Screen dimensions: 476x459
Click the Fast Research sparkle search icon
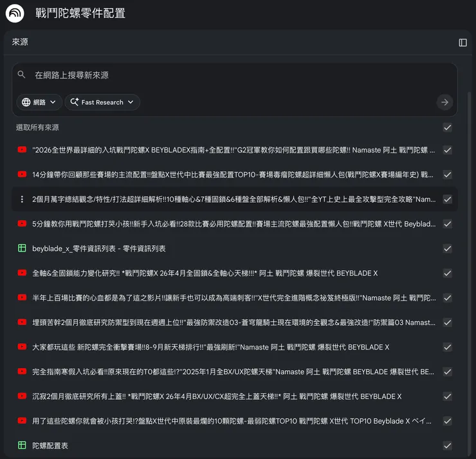(75, 102)
